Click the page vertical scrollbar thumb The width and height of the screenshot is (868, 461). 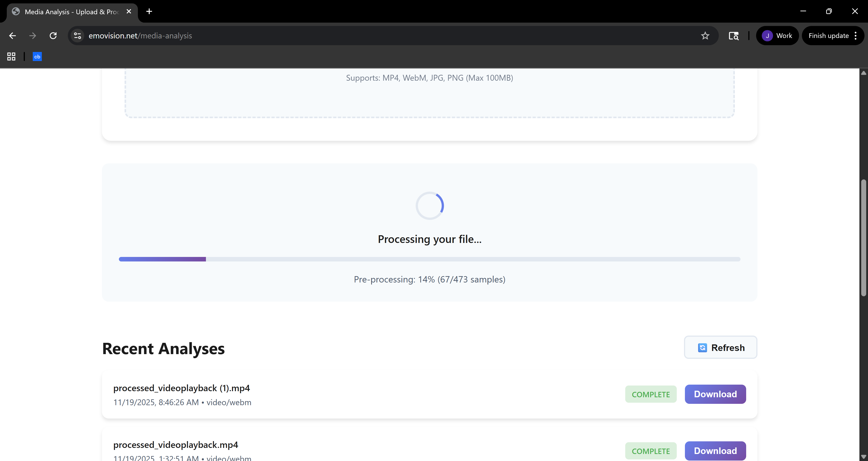tap(863, 238)
